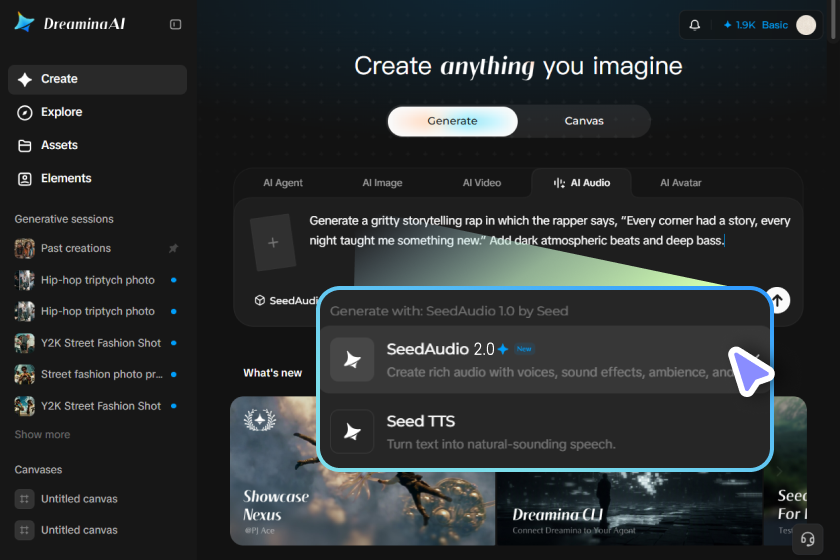Click the 1.9K credits indicator

(x=739, y=25)
